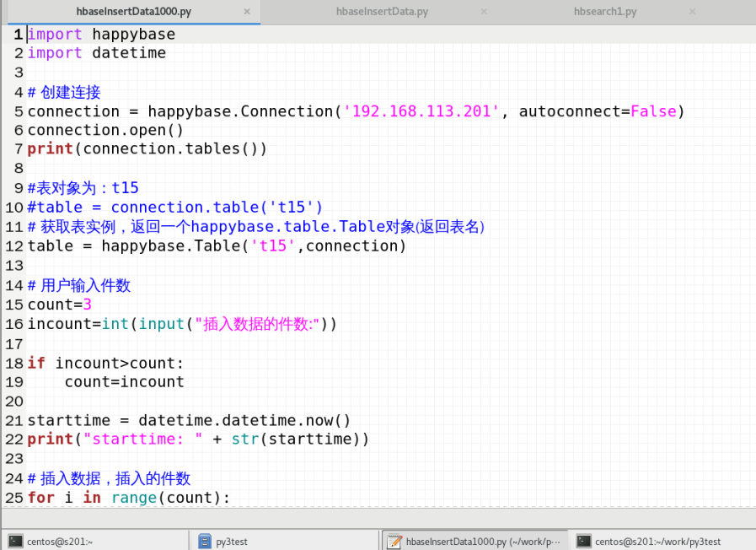
Task: Click the terminal icon on centos@s201:~/work/py3test entry
Action: click(x=585, y=541)
